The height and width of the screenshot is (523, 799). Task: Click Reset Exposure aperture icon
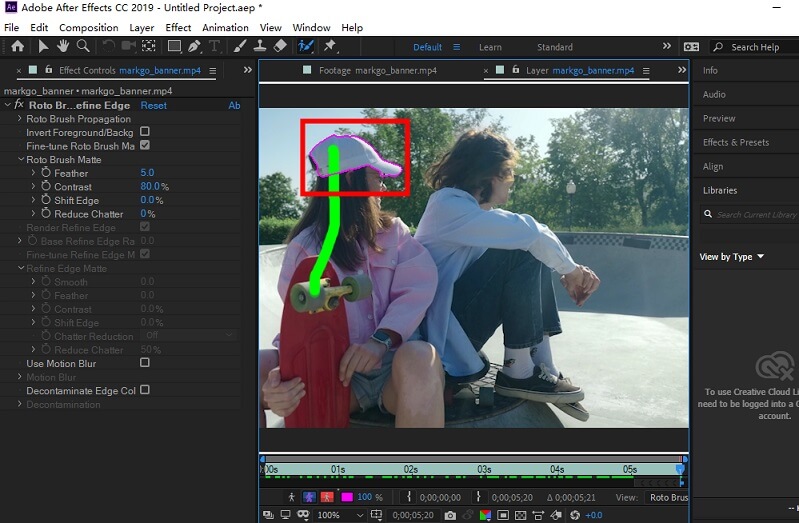click(575, 515)
